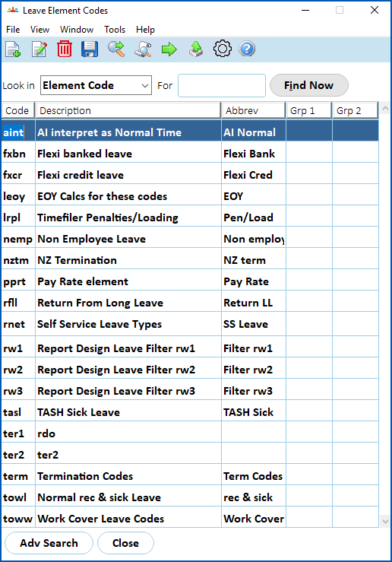Sort by the Description column header
392x562 pixels.
click(x=128, y=111)
